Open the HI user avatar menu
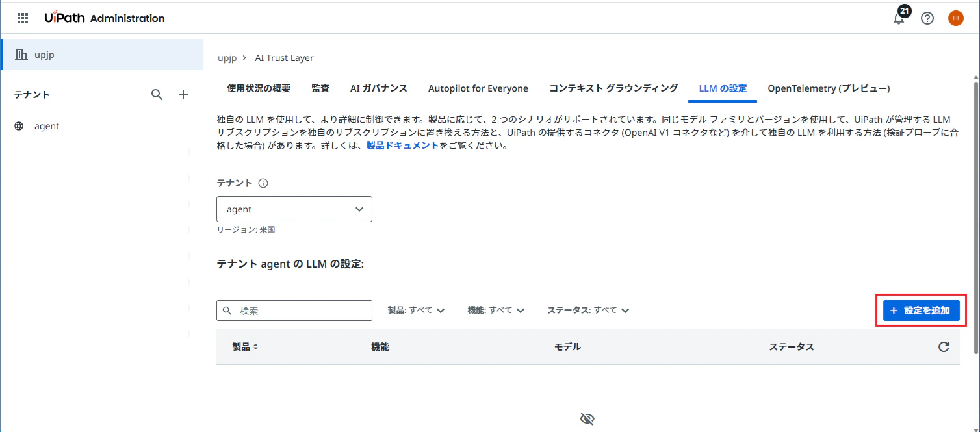 (955, 18)
